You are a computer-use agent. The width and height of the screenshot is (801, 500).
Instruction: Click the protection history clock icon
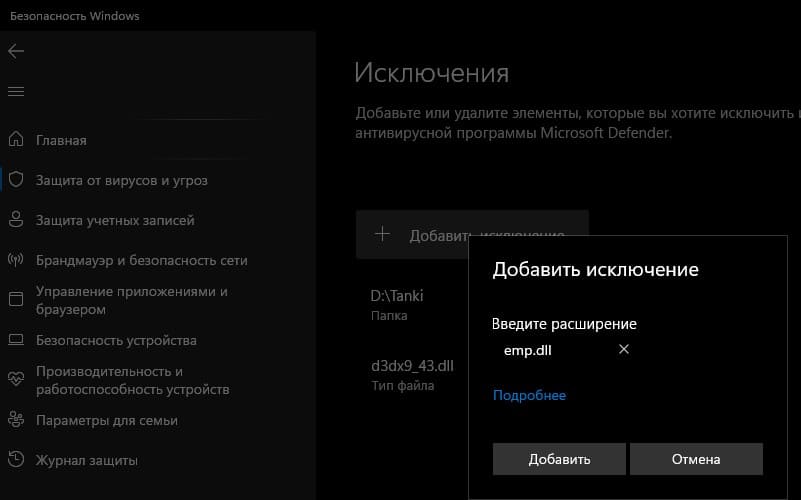[16, 460]
